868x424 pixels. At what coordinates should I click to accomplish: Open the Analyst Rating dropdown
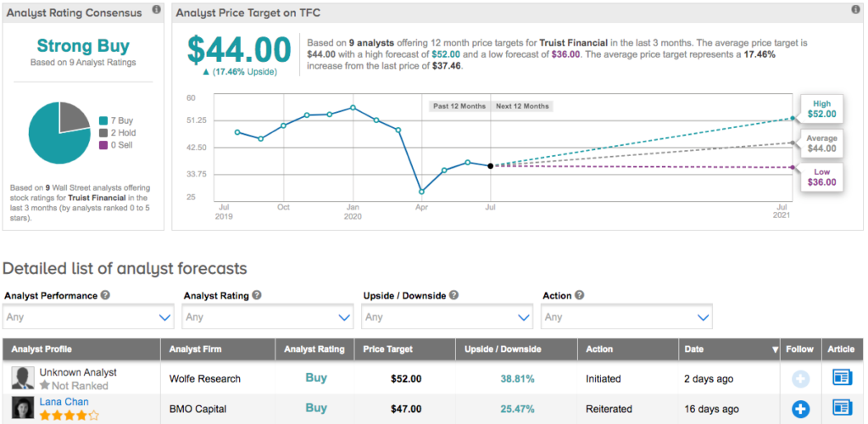click(268, 317)
